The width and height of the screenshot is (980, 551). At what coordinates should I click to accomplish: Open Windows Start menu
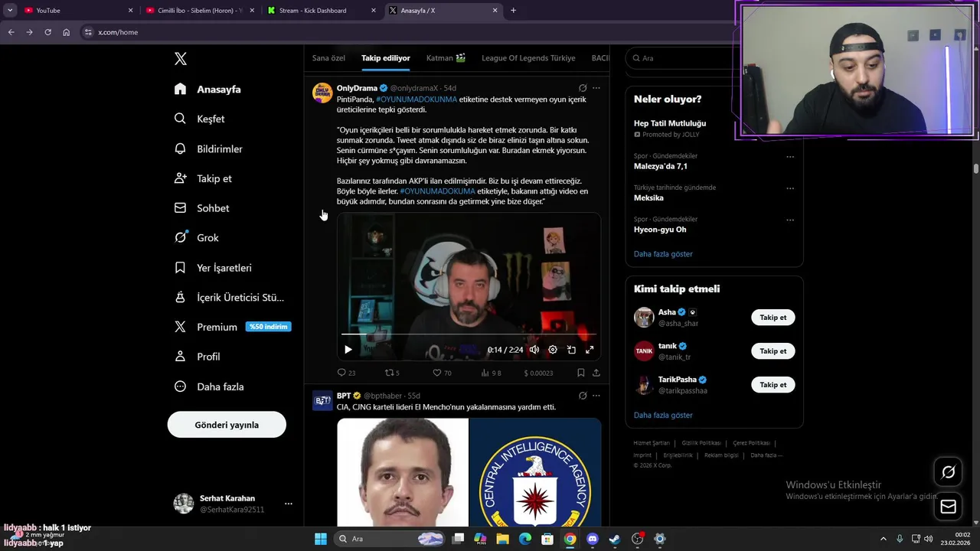(x=321, y=539)
